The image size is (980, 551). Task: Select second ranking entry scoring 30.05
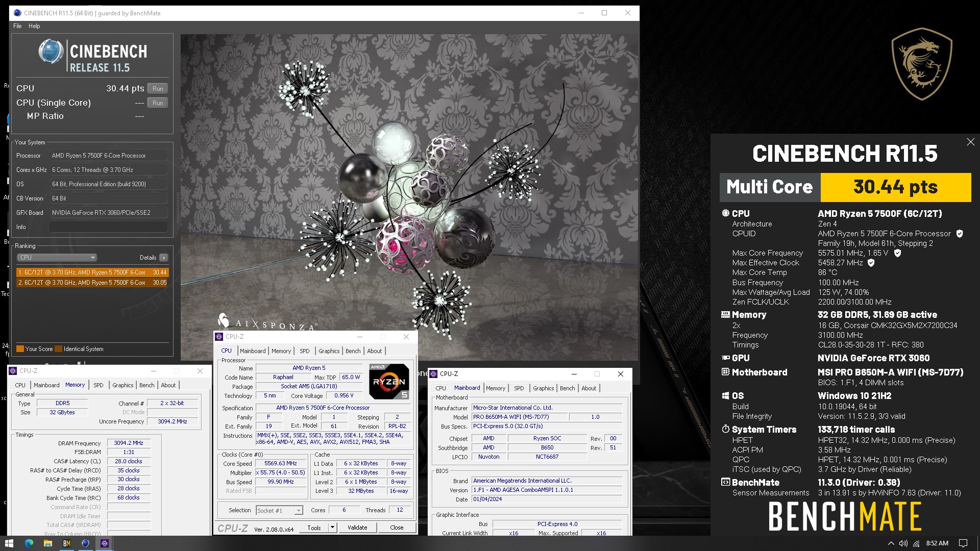(92, 283)
